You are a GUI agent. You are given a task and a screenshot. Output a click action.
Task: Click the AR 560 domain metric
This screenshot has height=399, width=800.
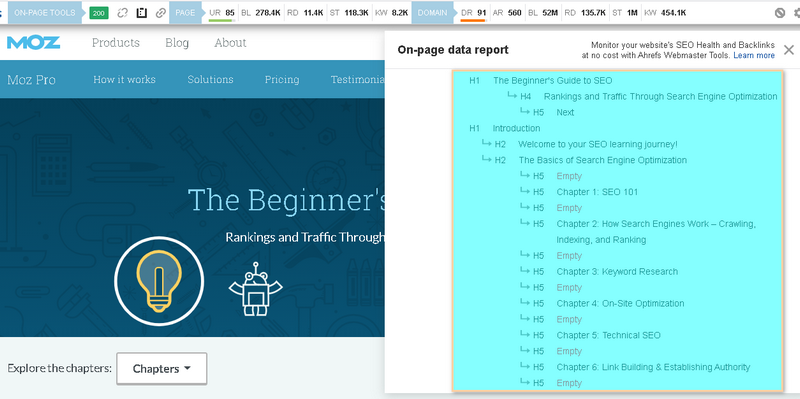[x=507, y=13]
